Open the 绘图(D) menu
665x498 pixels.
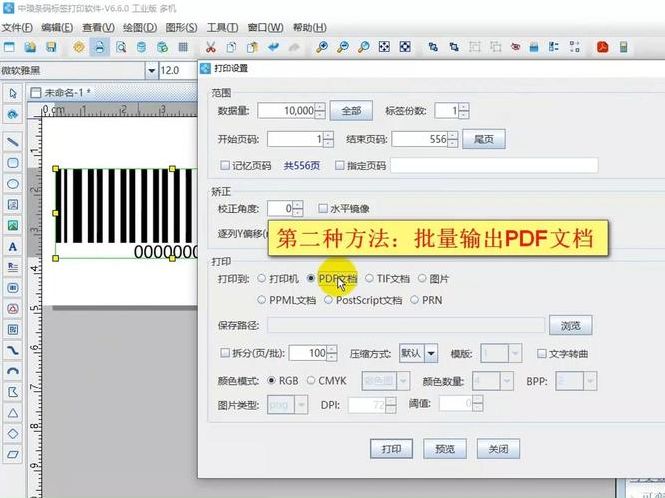(140, 28)
